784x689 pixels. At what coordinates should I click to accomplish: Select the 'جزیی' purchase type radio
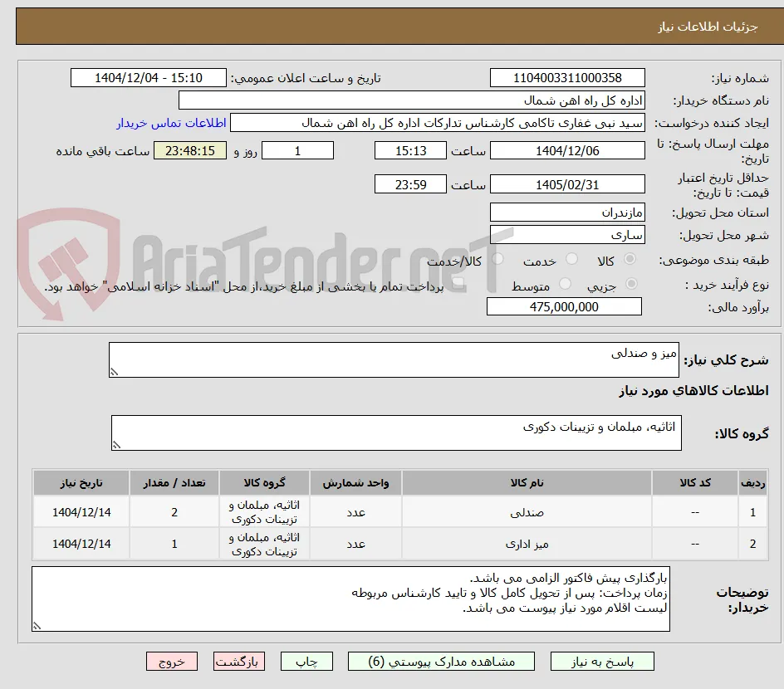tap(631, 284)
